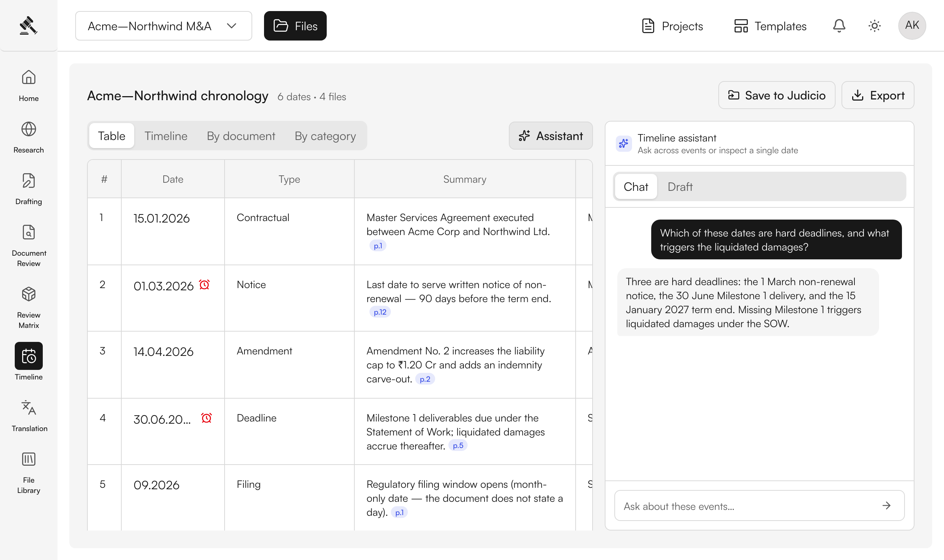Switch to By document tab
Image resolution: width=944 pixels, height=560 pixels.
click(x=241, y=136)
